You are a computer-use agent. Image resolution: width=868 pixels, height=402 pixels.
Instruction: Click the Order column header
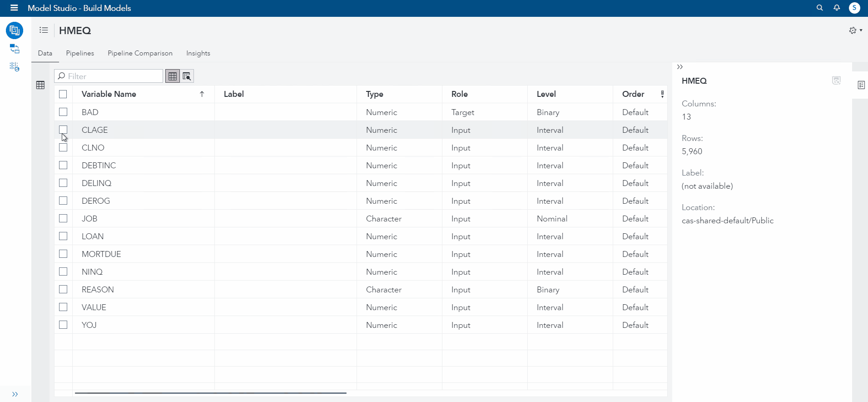[640, 94]
